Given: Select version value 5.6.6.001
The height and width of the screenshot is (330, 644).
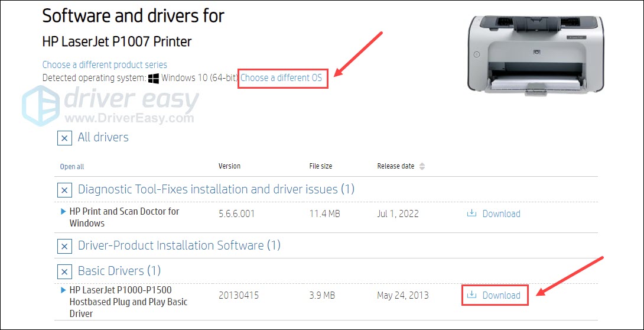Looking at the screenshot, I should [236, 213].
